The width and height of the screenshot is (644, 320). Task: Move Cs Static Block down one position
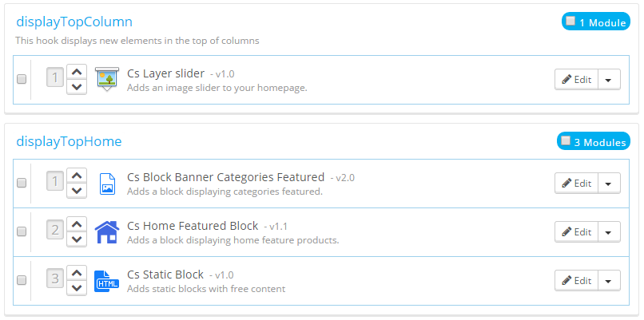pos(77,288)
